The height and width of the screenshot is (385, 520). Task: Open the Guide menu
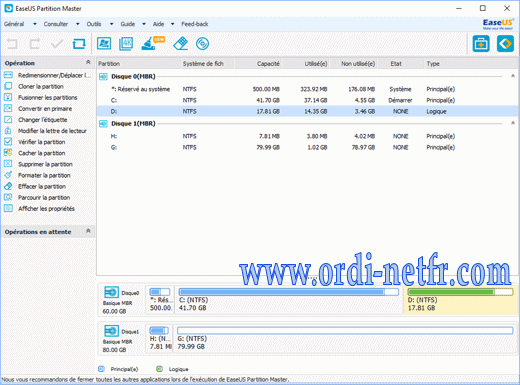point(128,24)
